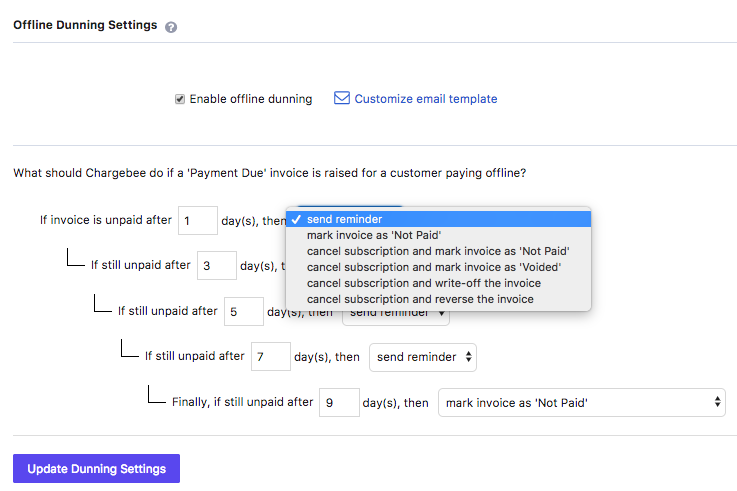Pick cancel subscription and mark invoice 'Voided'
737x491 pixels.
[433, 267]
